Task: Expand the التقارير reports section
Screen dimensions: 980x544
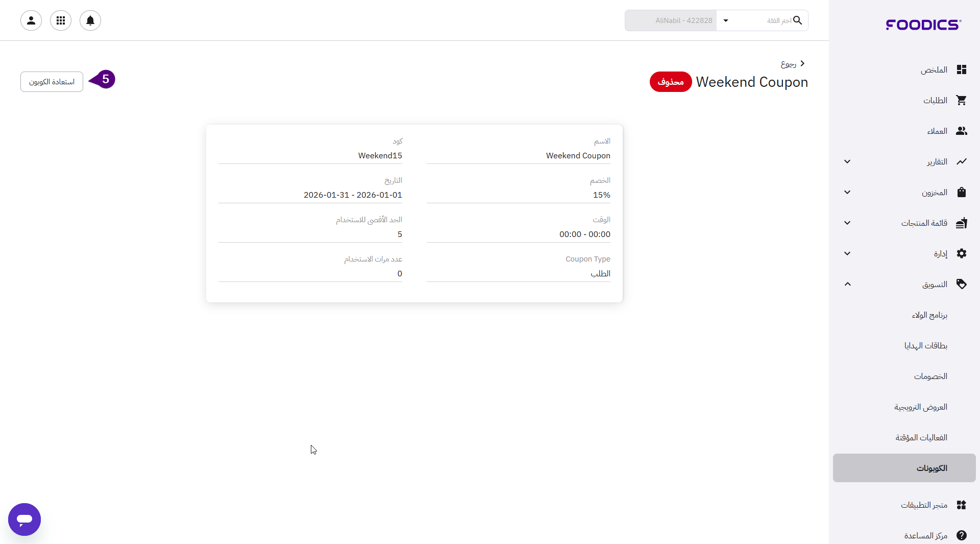Action: (847, 161)
